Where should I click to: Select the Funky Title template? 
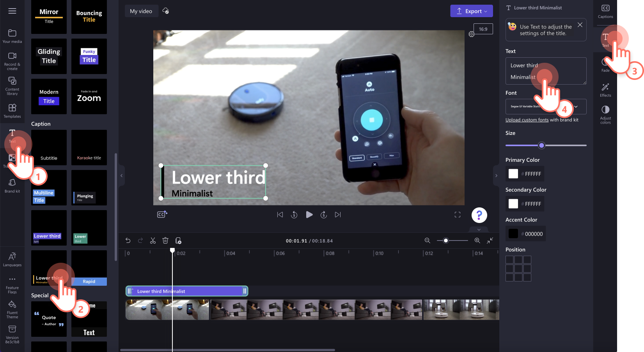[89, 56]
